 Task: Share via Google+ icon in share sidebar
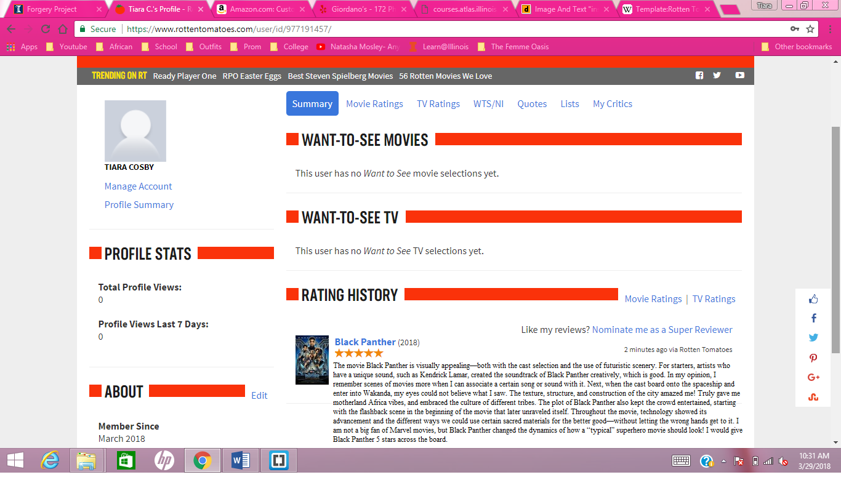coord(813,377)
